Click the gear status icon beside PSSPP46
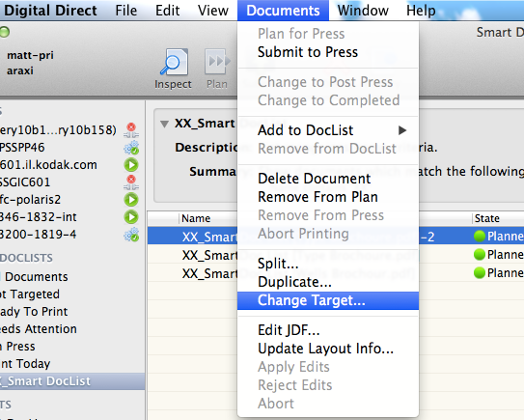Image resolution: width=524 pixels, height=420 pixels. 131,148
